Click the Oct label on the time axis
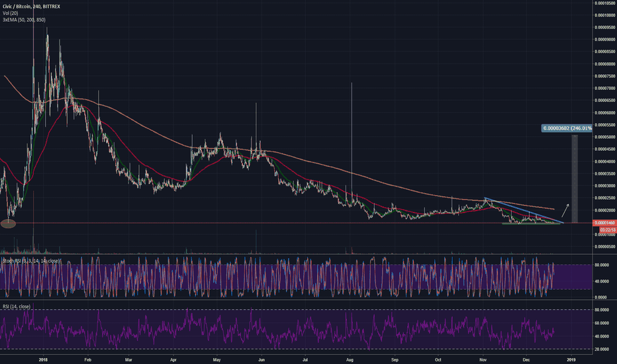617x364 pixels. tap(438, 359)
